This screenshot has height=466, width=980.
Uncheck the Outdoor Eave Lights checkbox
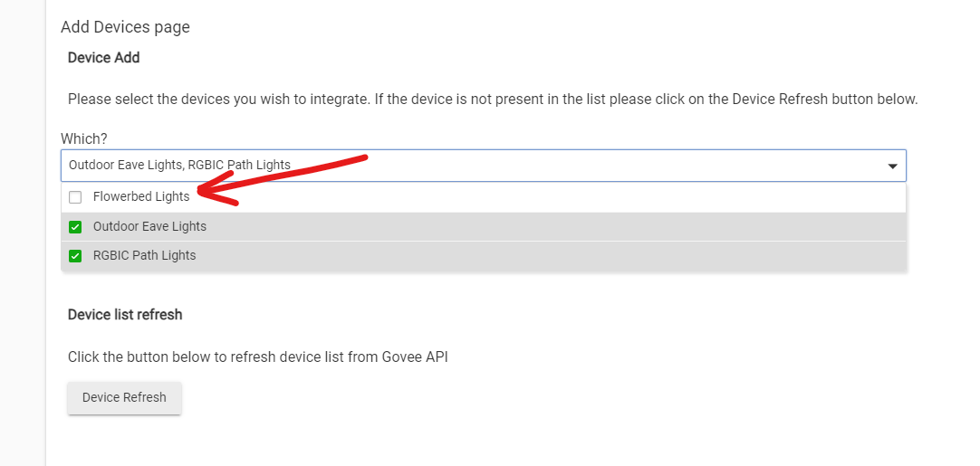click(x=75, y=227)
